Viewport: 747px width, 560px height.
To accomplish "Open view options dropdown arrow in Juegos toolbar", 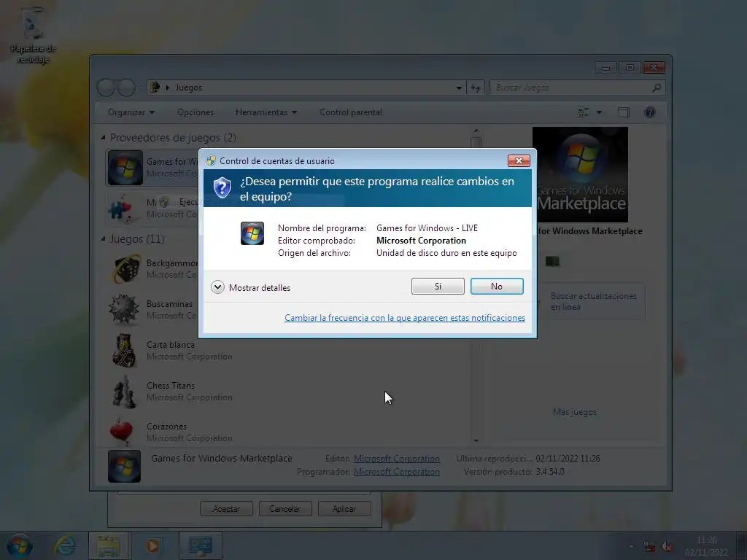I will tap(600, 112).
